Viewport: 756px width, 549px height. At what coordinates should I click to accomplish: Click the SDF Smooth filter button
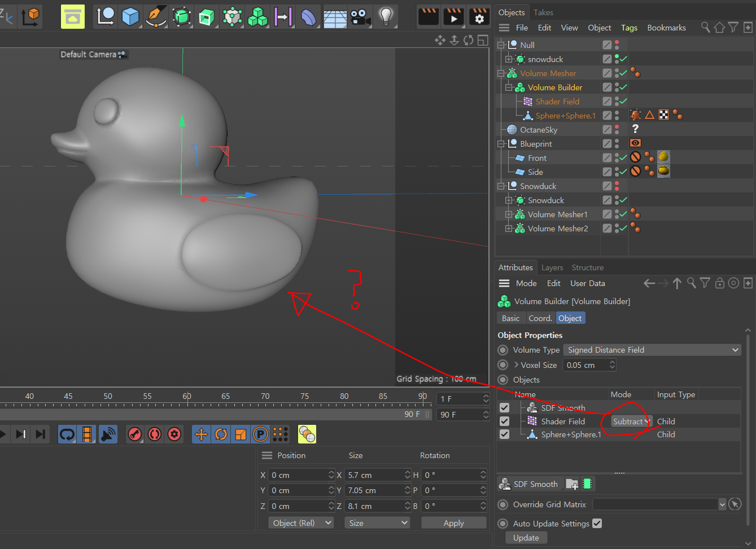click(x=528, y=484)
